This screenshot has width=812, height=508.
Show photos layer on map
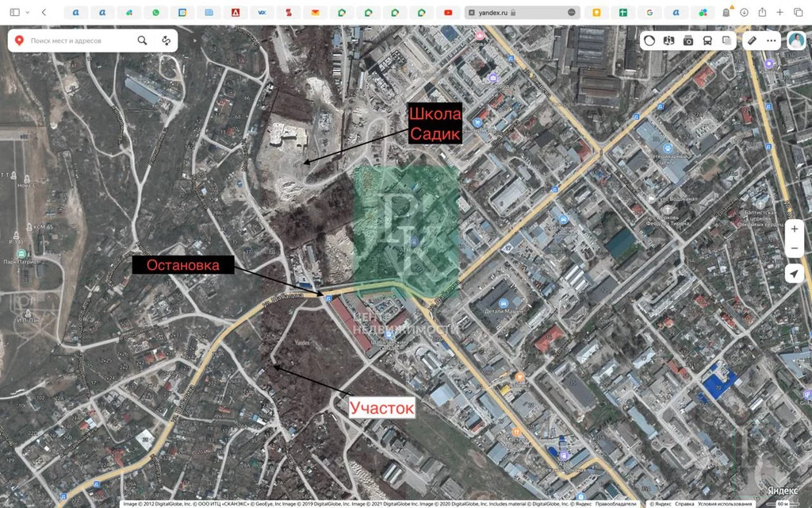(688, 40)
